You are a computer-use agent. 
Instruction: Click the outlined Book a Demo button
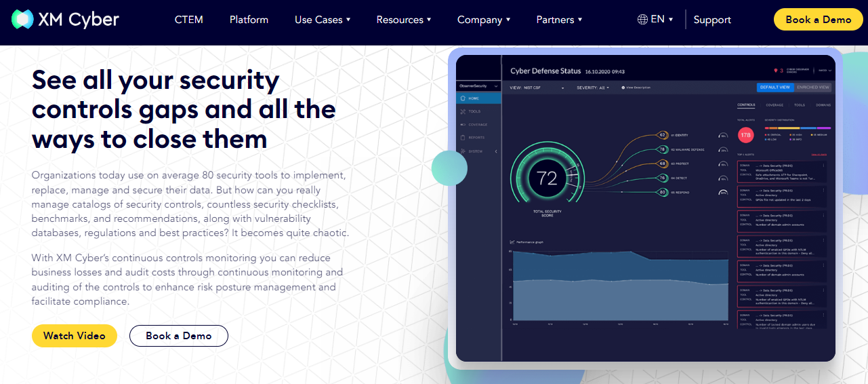point(179,335)
